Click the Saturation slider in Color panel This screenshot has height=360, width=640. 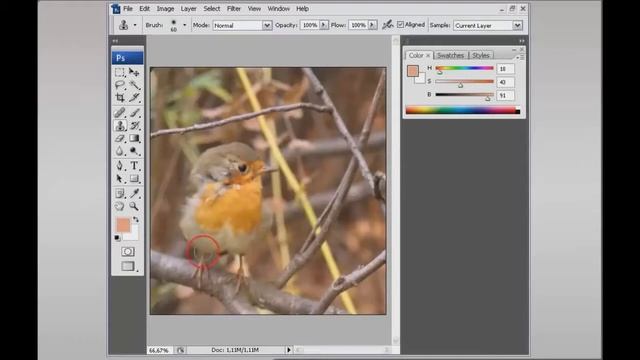(x=464, y=82)
